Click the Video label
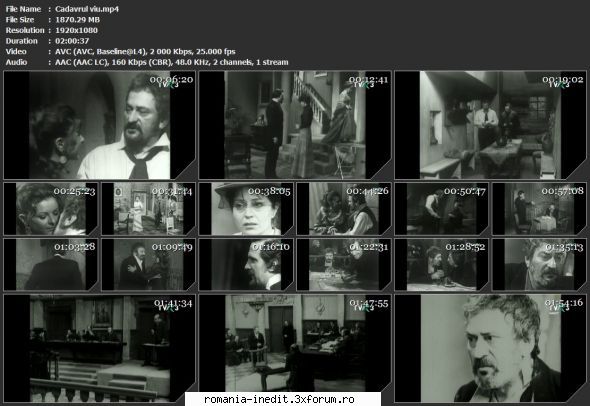Viewport: 590px width, 406px height. click(x=16, y=52)
